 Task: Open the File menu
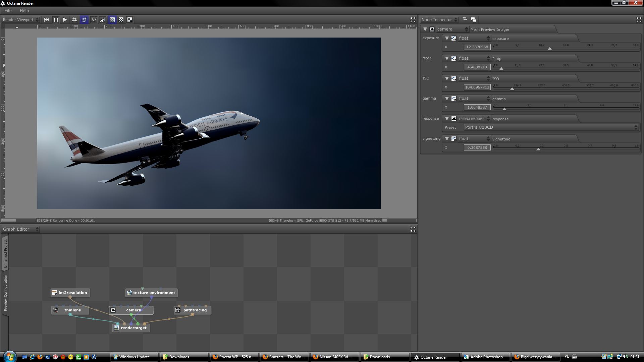8,11
